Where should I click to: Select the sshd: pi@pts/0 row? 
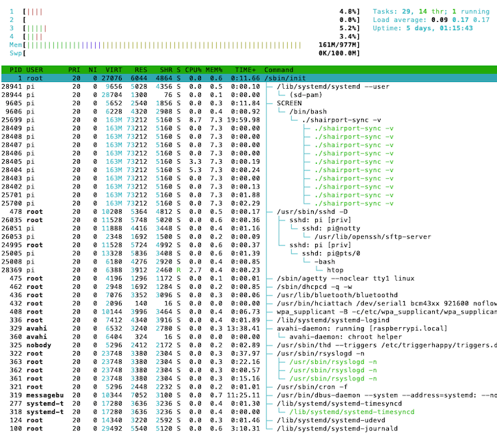click(x=249, y=253)
